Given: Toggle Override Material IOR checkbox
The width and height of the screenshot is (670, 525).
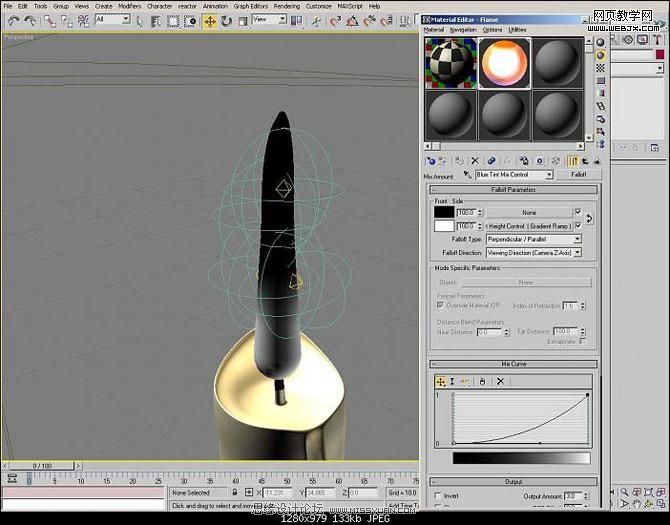Looking at the screenshot, I should [x=440, y=305].
